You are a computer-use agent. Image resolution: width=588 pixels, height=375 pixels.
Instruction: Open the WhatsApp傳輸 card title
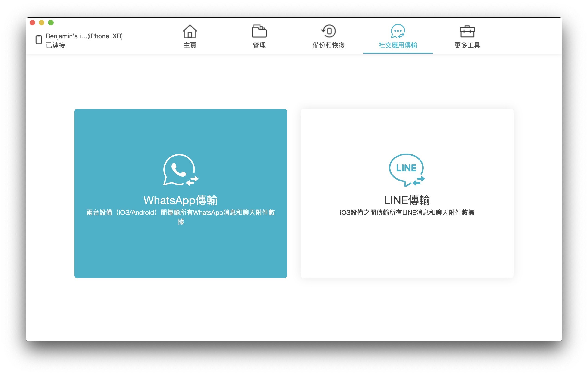coord(181,200)
